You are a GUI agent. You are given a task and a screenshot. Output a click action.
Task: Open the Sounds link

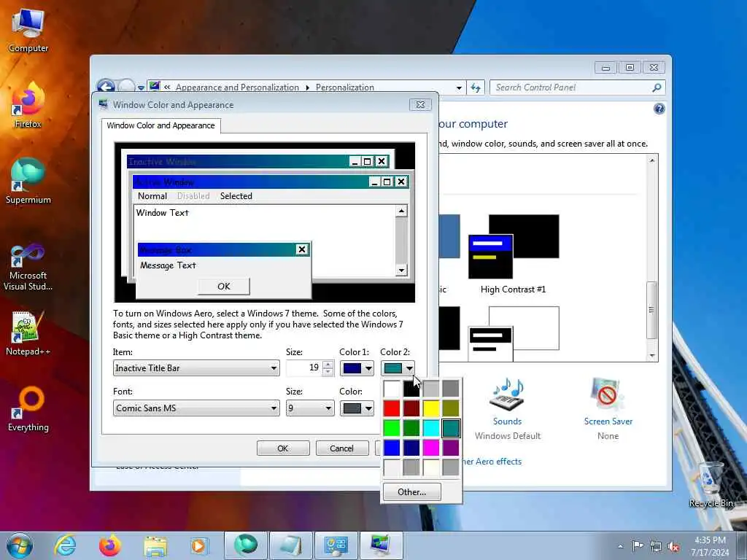click(x=508, y=421)
